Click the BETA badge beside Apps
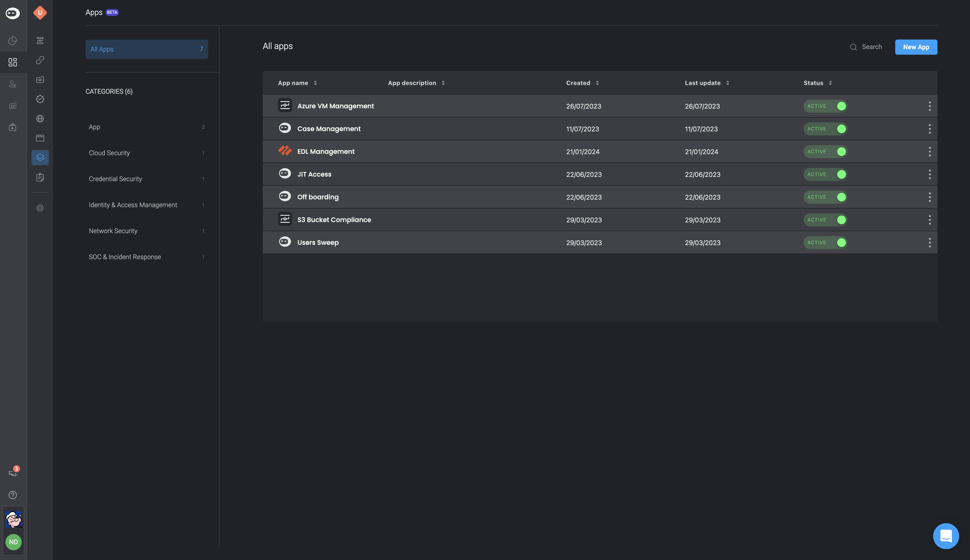 pos(112,12)
